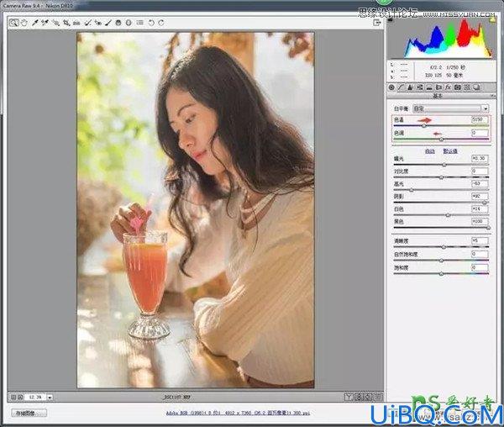Click the 高光 highlights slider handle
The image size is (504, 427).
[411, 190]
